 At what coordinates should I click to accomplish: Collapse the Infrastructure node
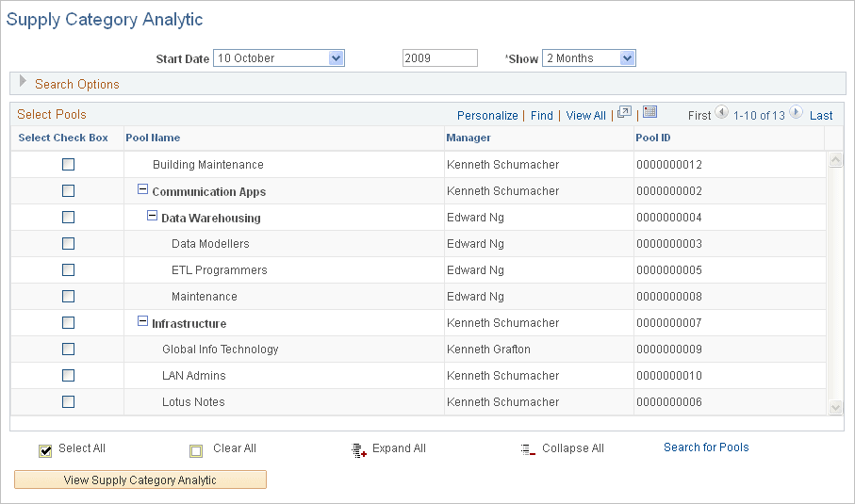tap(142, 321)
